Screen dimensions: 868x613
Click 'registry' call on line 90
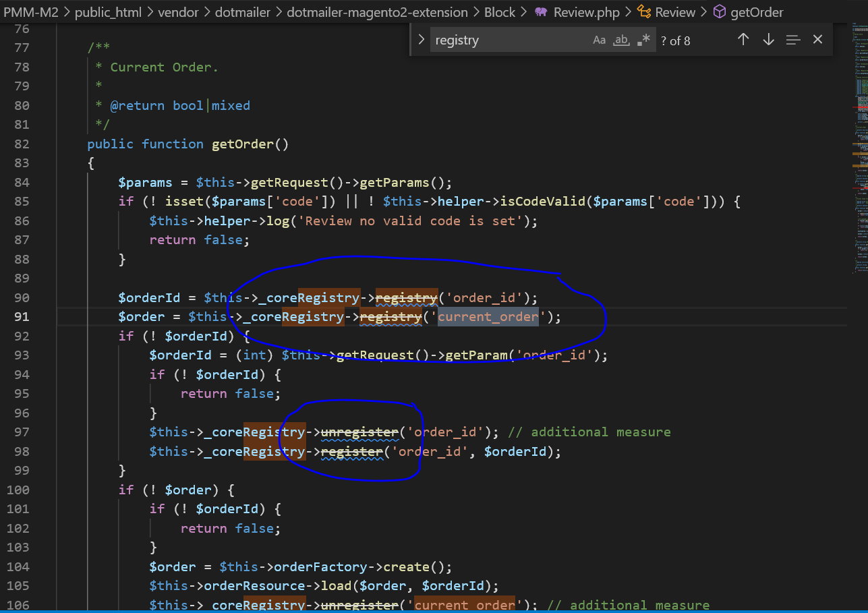(x=407, y=297)
